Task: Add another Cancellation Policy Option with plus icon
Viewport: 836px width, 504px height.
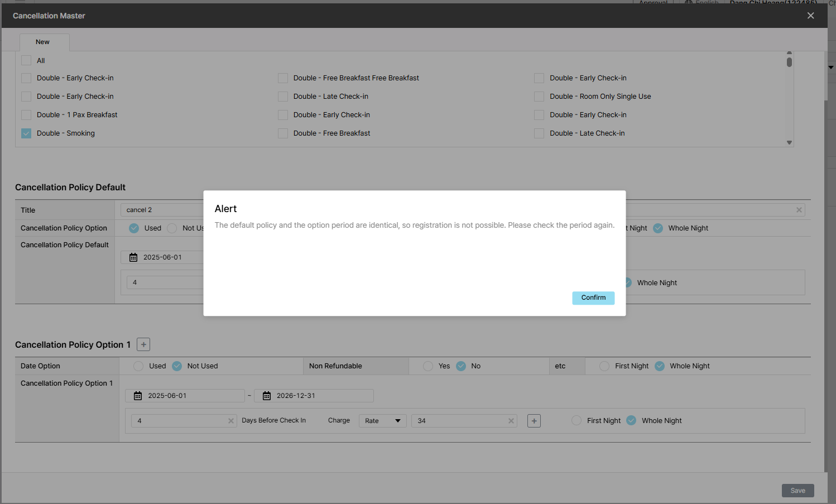Action: (x=143, y=345)
